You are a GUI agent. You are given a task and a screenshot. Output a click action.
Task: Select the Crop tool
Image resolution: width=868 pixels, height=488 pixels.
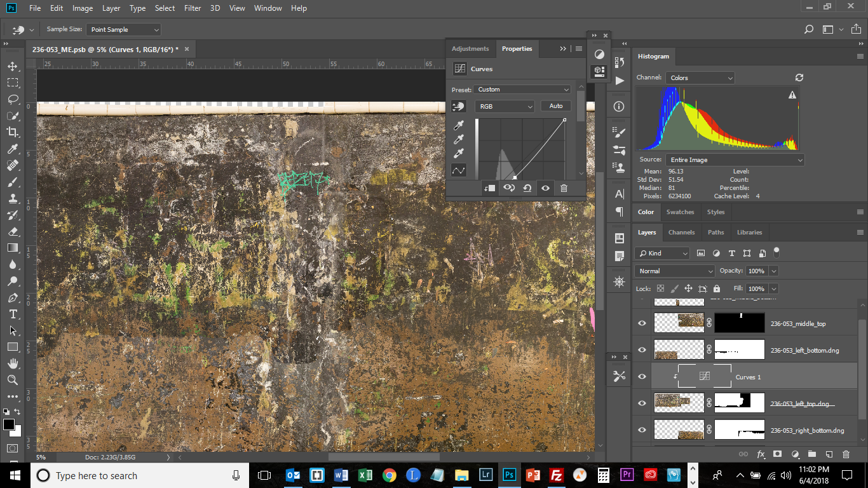(x=13, y=132)
